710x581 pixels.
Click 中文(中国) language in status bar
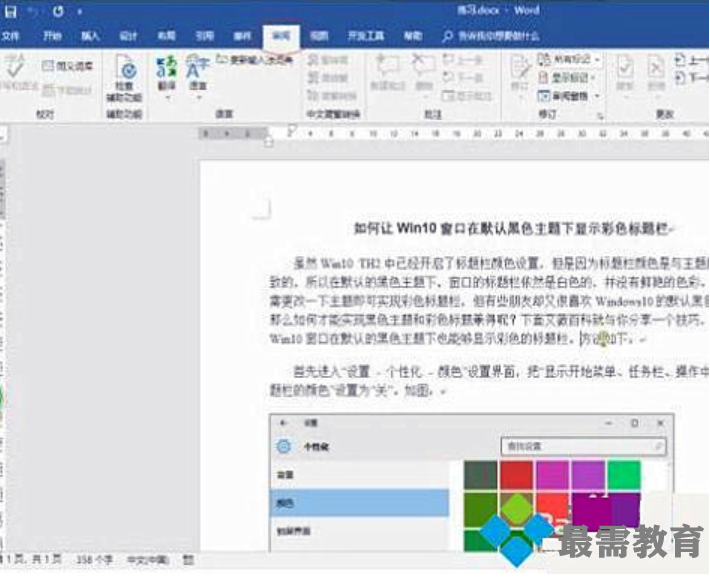coord(148,560)
